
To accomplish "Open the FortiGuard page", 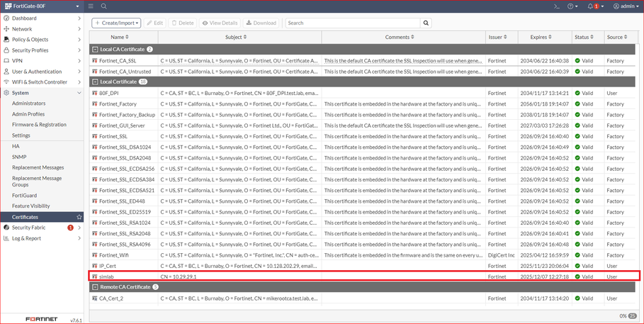I will [x=24, y=195].
